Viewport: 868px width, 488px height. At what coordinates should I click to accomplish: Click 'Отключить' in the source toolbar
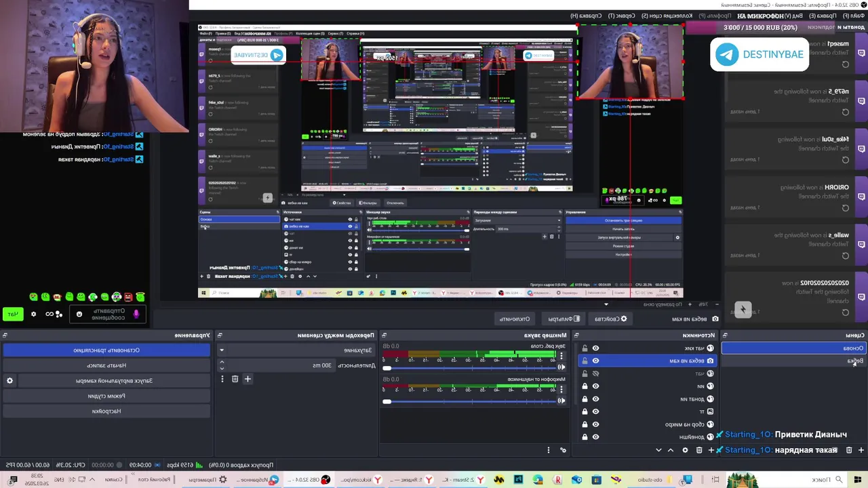(x=515, y=319)
